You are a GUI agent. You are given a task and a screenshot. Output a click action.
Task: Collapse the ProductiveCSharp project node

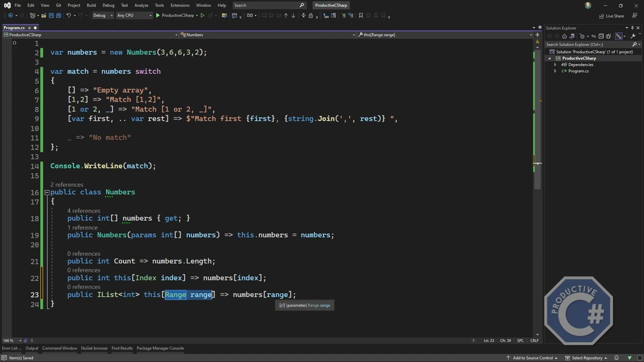pos(550,58)
